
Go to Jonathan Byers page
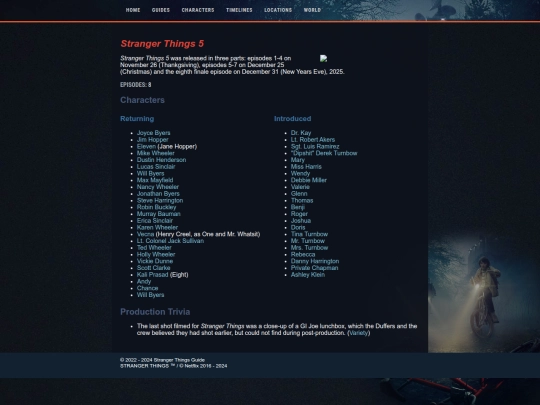click(x=158, y=194)
